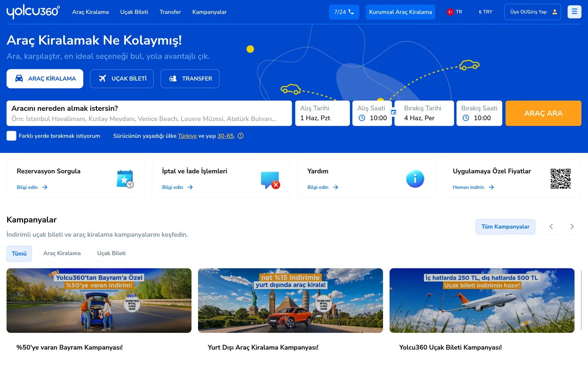Open the TR language selector

454,12
